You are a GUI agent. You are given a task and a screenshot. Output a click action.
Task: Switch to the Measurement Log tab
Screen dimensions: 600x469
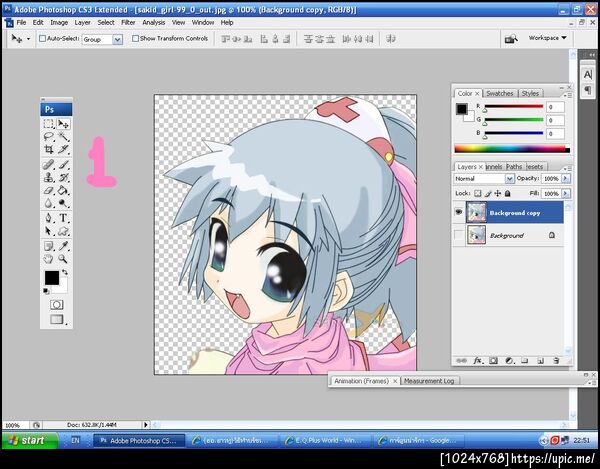tap(429, 381)
